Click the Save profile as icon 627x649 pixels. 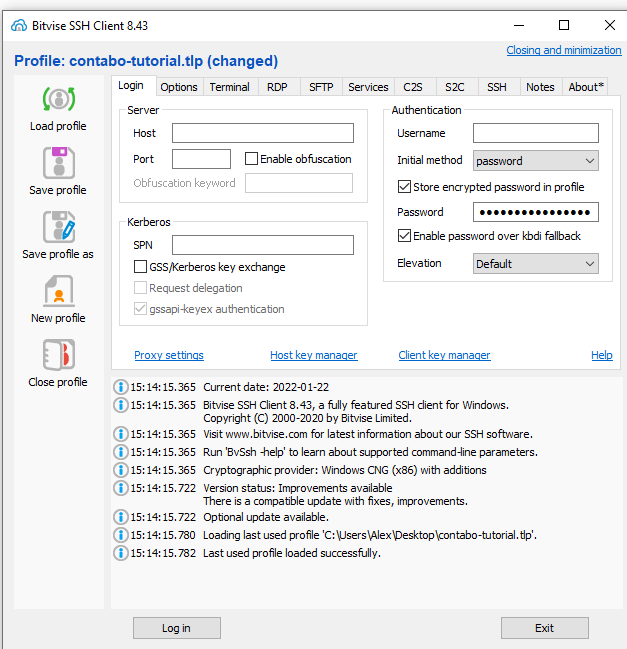tap(59, 227)
